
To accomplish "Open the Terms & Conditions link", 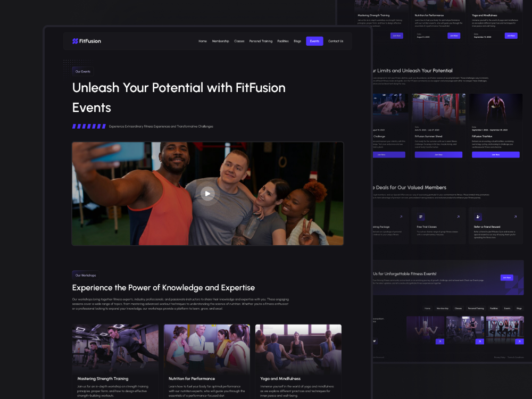I will [516, 358].
